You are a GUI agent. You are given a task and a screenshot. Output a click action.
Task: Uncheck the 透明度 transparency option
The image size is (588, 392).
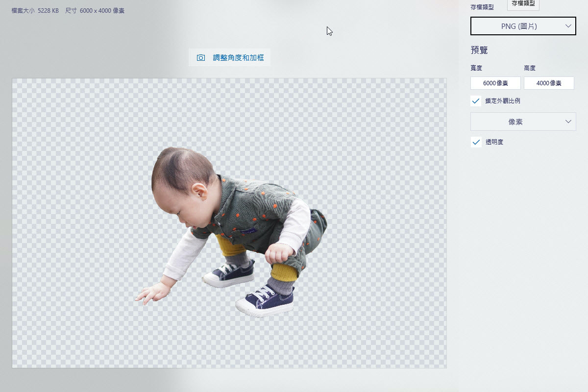(475, 142)
